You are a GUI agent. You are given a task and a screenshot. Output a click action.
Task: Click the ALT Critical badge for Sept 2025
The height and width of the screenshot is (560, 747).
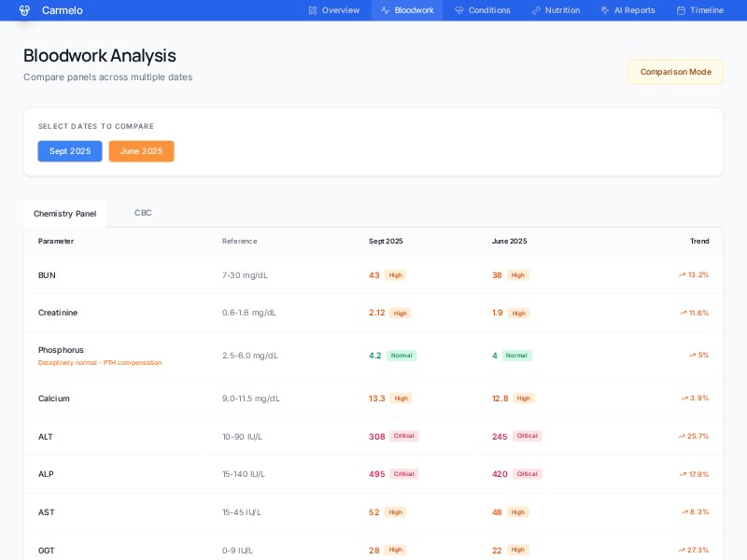point(403,436)
